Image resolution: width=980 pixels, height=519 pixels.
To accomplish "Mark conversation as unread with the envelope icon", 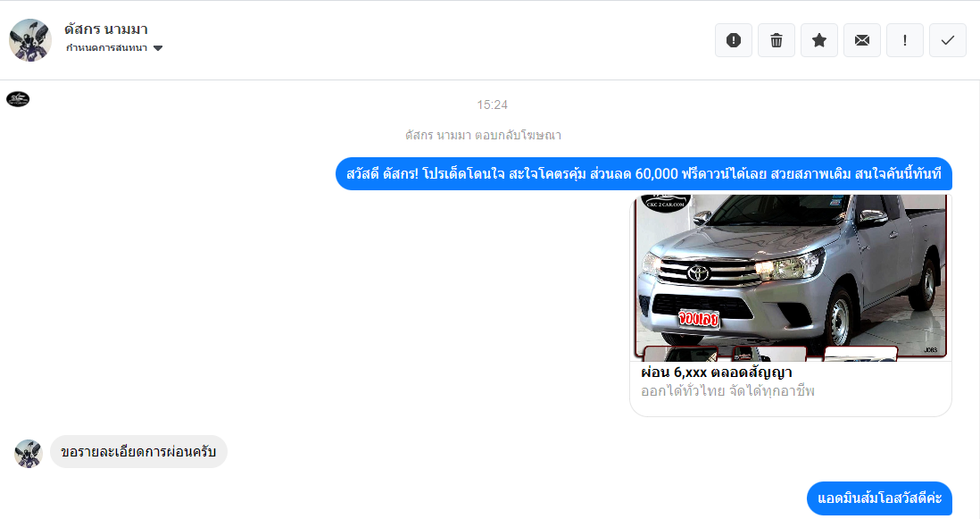I will [x=862, y=40].
